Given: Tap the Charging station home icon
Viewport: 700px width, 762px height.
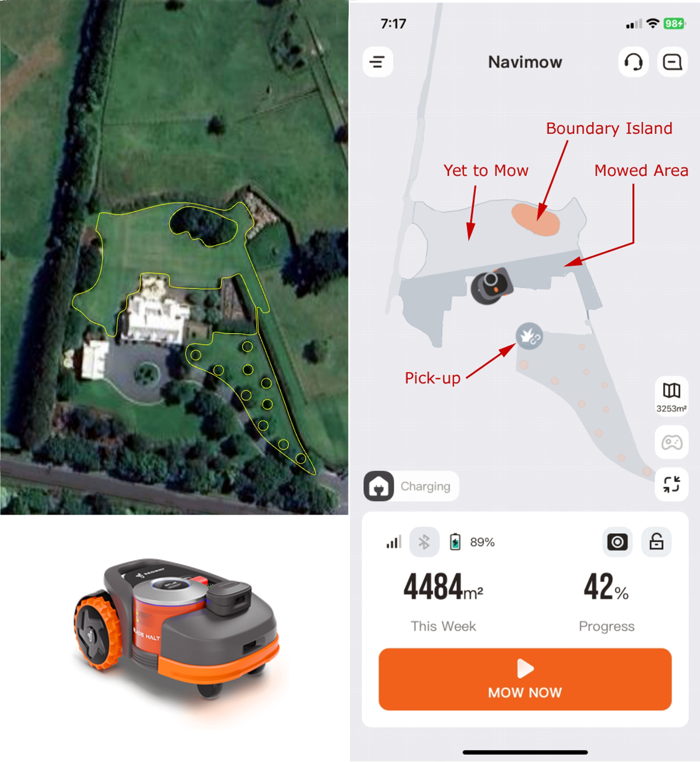Looking at the screenshot, I should 379,486.
